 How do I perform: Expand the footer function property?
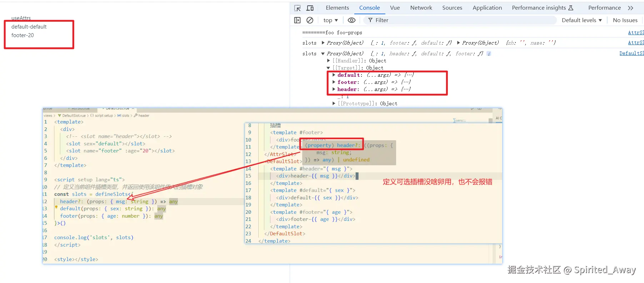pos(334,82)
